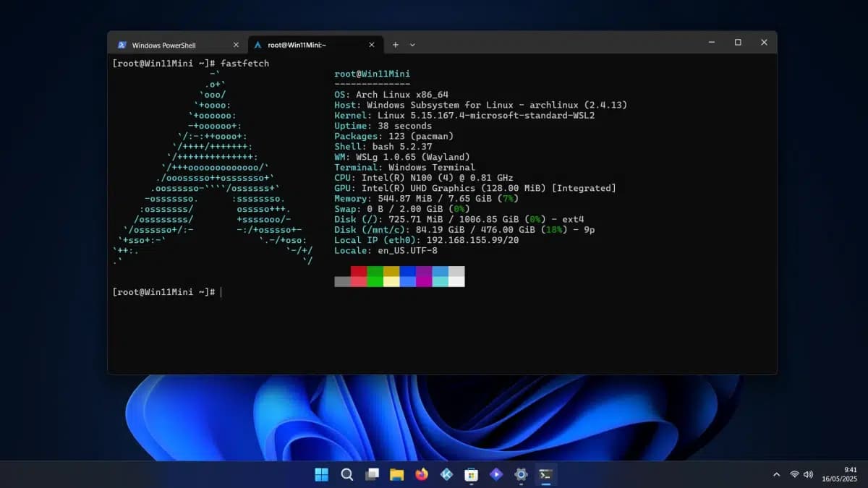The width and height of the screenshot is (868, 488).
Task: Close the Windows Terminal window
Action: 764,43
